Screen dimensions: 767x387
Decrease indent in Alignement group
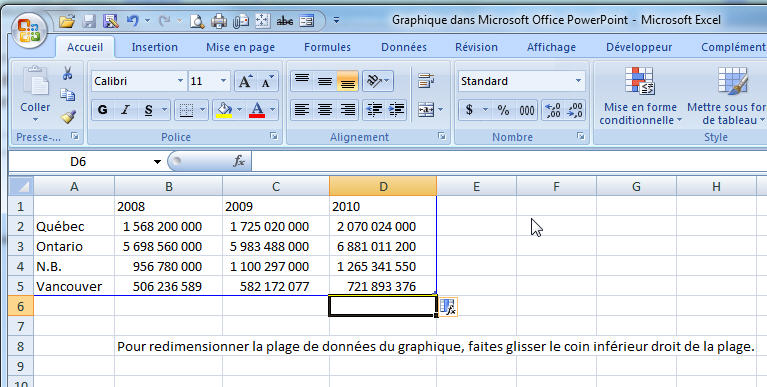374,110
